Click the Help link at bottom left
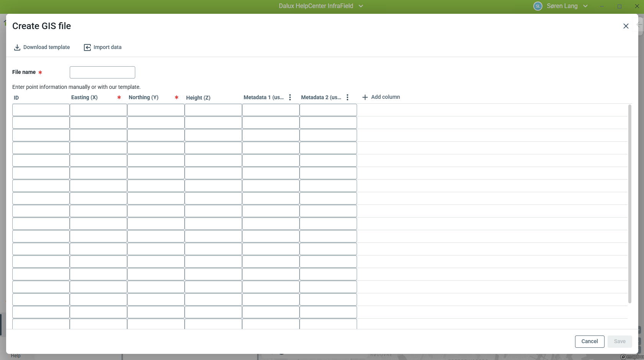 point(16,356)
